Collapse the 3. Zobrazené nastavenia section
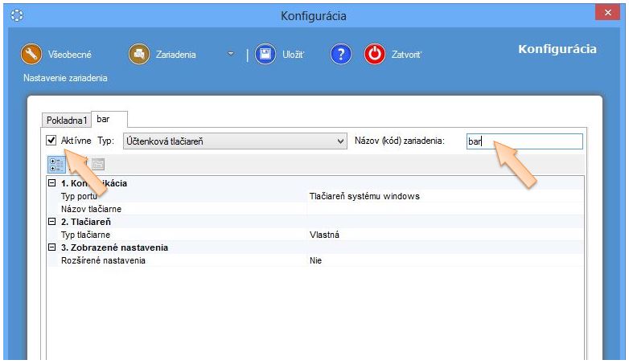Screen dimensions: 629x364 [52, 247]
